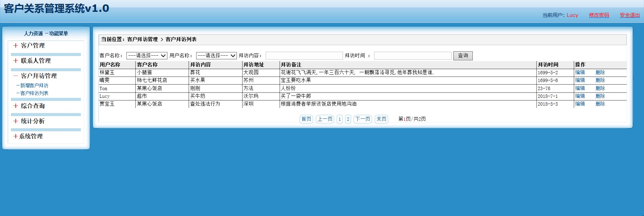The width and height of the screenshot is (644, 216).
Task: Select the 查处违法行为 content cell
Action: pyautogui.click(x=205, y=104)
